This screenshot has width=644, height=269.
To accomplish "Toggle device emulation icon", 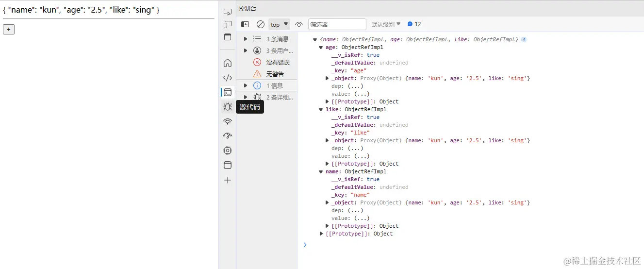I will point(228,24).
